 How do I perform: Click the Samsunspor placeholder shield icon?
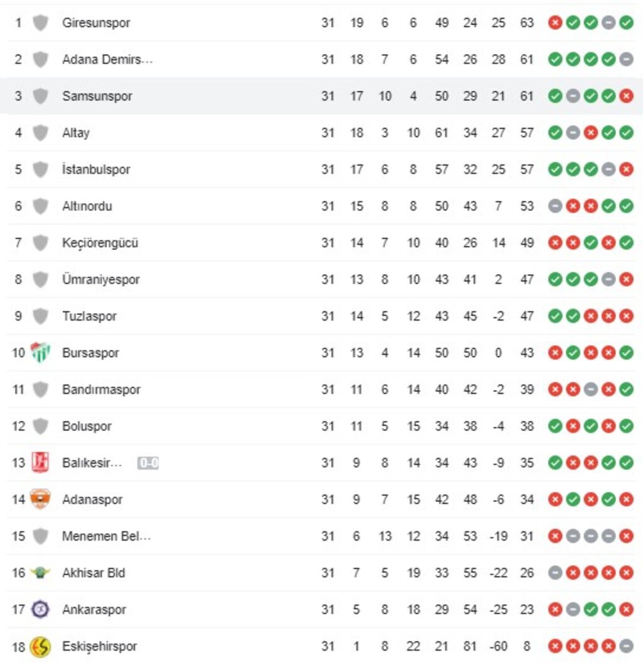point(40,96)
